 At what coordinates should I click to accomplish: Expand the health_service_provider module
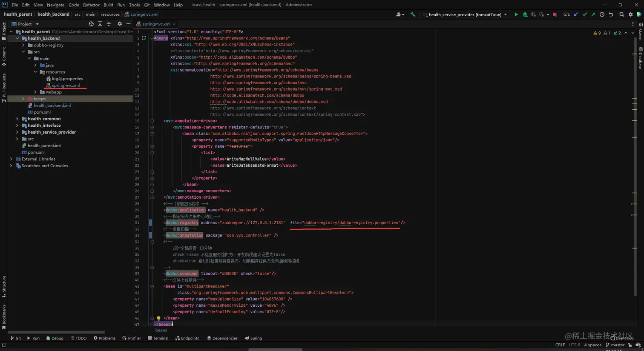[17, 132]
